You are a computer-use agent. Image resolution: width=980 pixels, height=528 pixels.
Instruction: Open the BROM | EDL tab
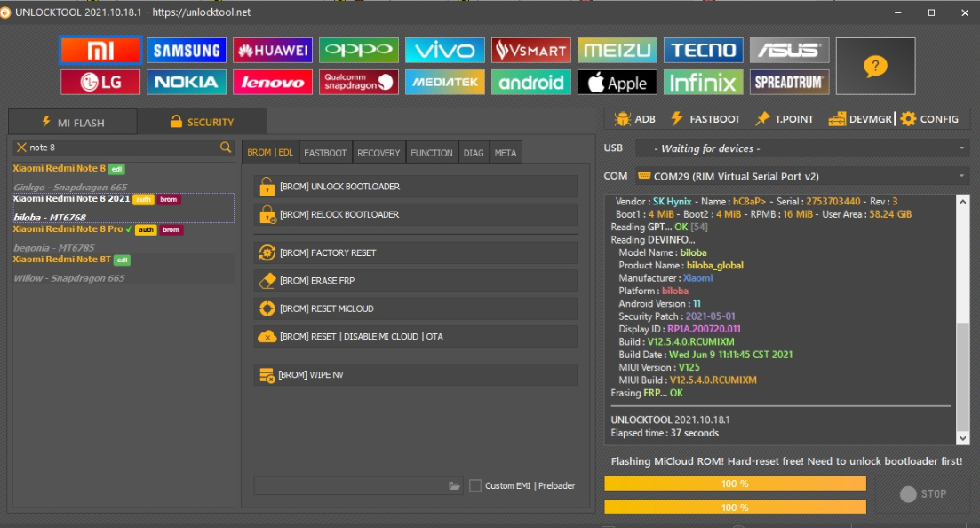tap(270, 152)
